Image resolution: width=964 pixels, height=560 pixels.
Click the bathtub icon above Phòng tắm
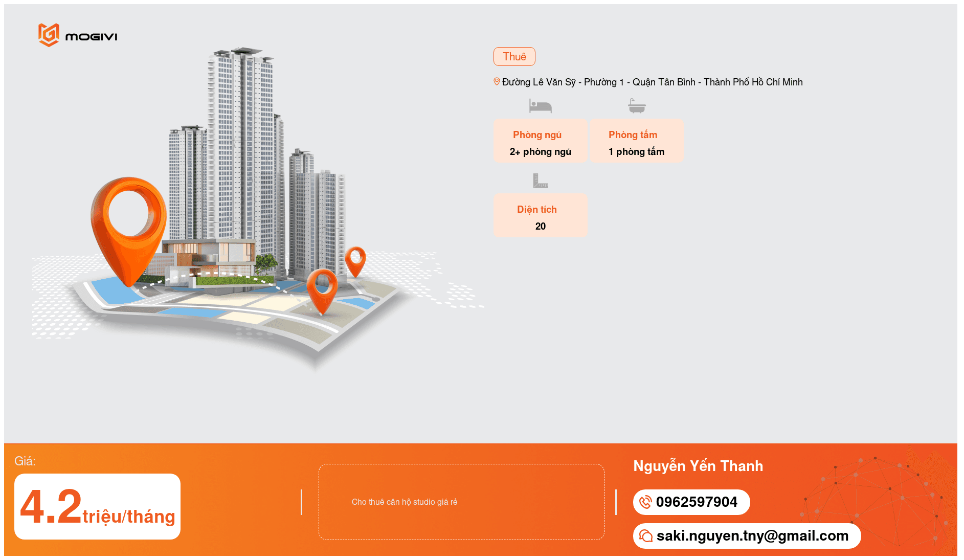pos(637,106)
